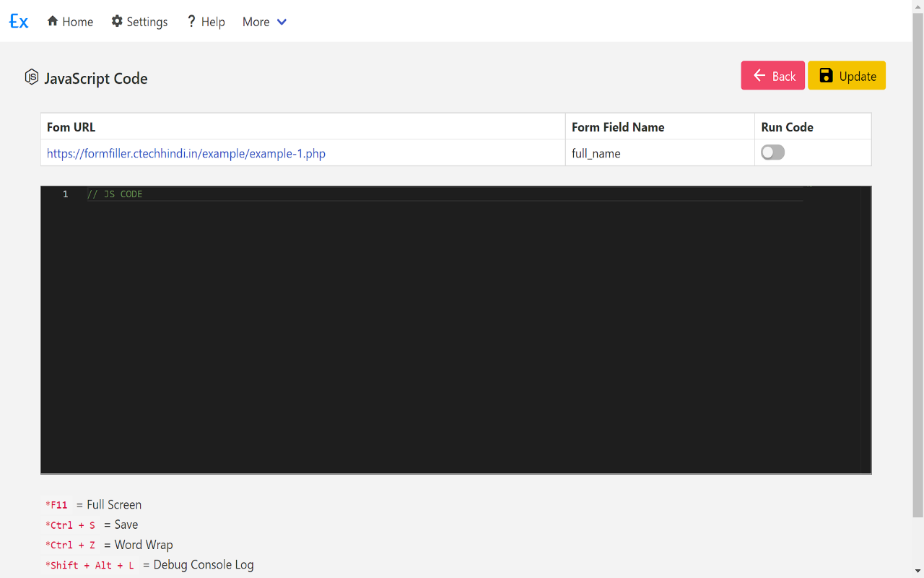Click the Home house icon

click(x=53, y=21)
